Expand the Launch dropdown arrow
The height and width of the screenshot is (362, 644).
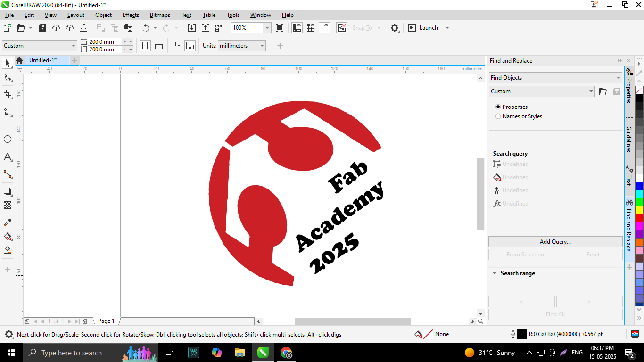(447, 28)
